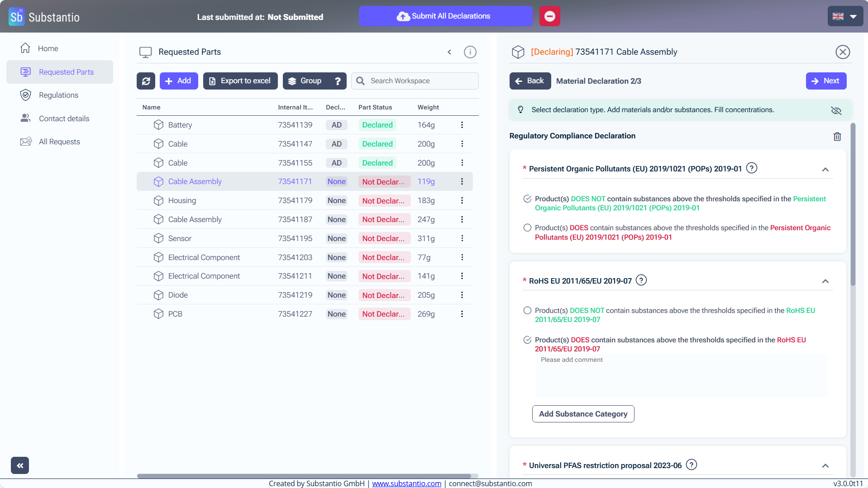Click the refresh parts list icon
868x488 pixels.
click(x=146, y=81)
